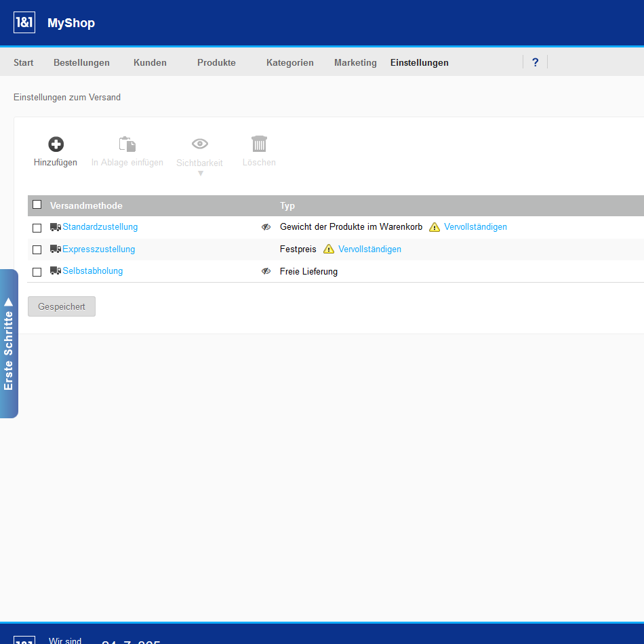Expand the Erste Schritte side panel
Image resolution: width=644 pixels, height=644 pixels.
coord(9,343)
